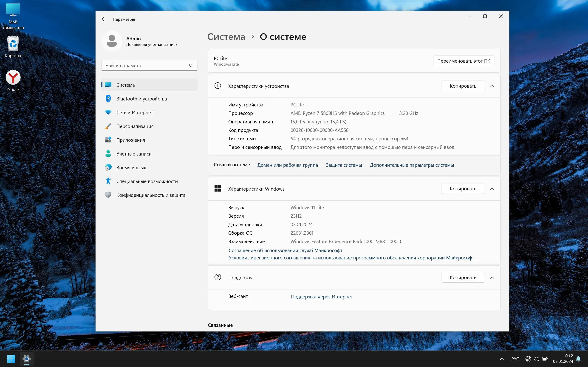The image size is (588, 367).
Task: Click the back arrow in Settings header
Action: (x=104, y=19)
